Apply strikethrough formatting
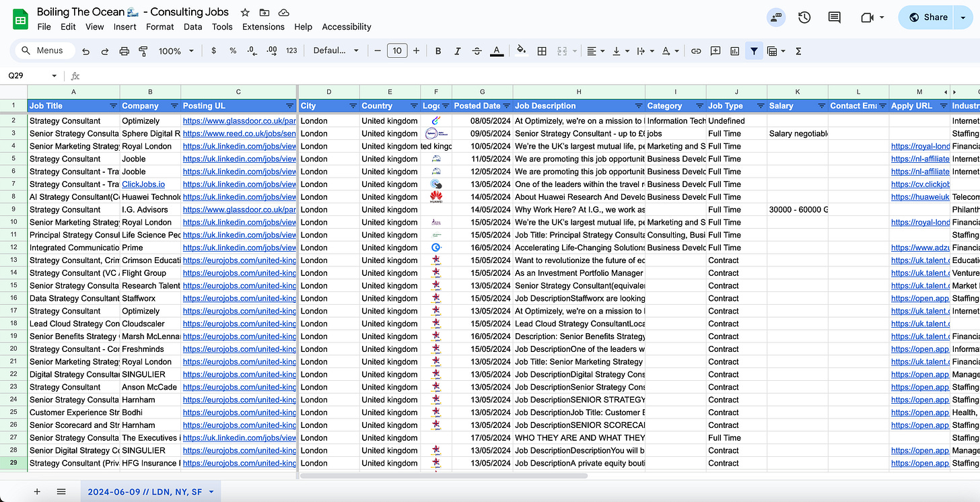 477,51
